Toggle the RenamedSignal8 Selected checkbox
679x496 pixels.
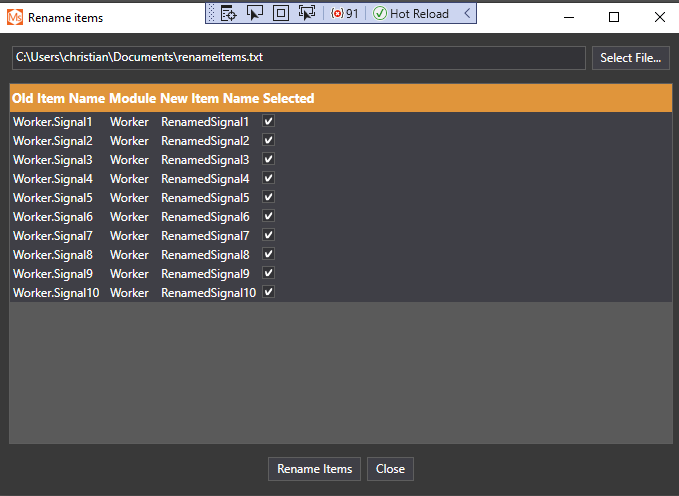point(269,255)
